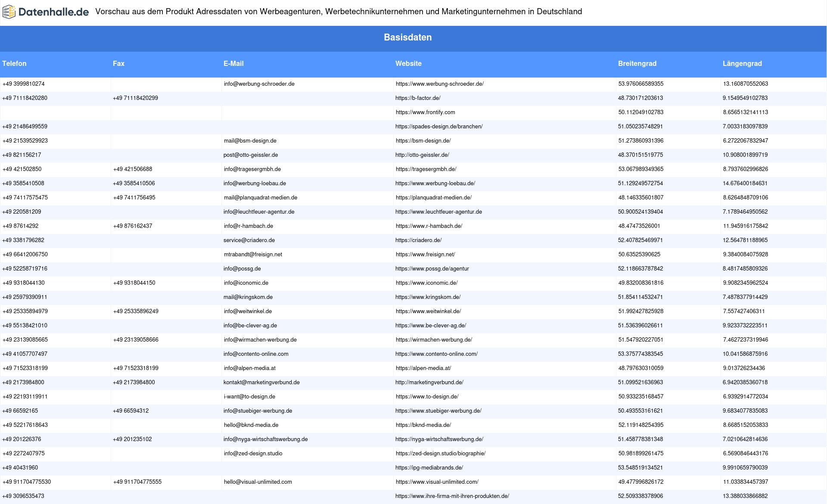Open https://www.werbung-schroeder.de/ website cell
This screenshot has height=504, width=827.
pyautogui.click(x=439, y=84)
